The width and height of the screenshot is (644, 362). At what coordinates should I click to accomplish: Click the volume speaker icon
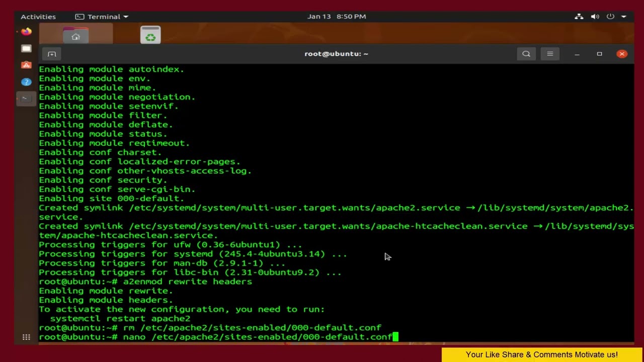tap(595, 17)
